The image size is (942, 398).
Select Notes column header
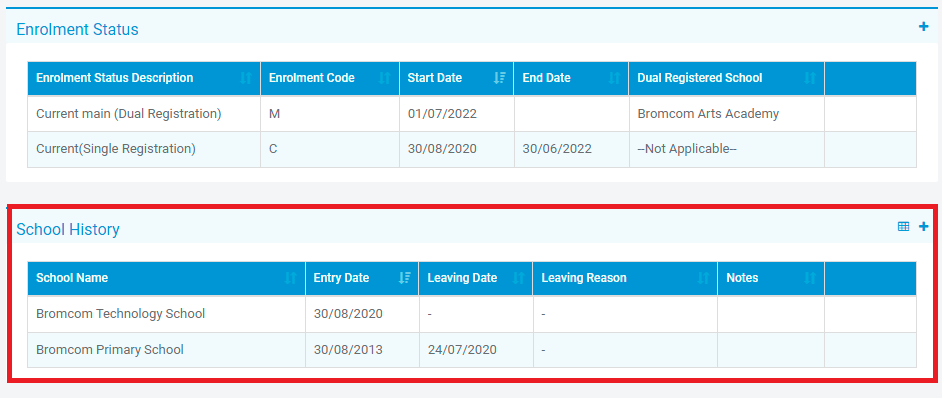point(771,278)
